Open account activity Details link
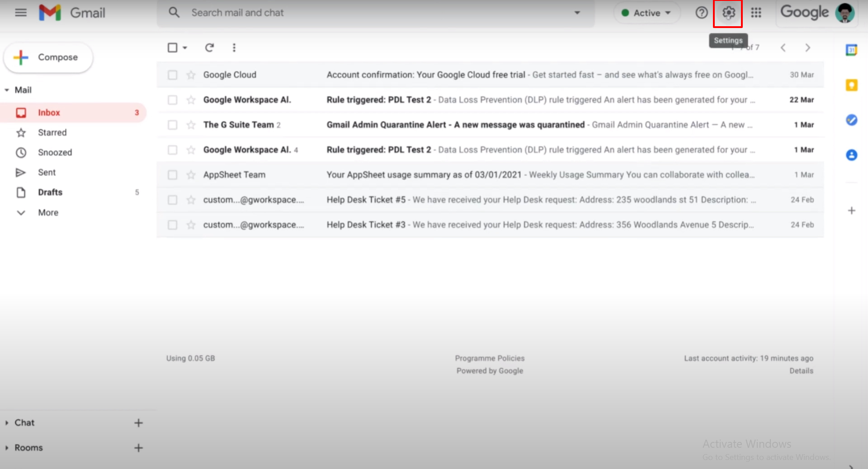The image size is (868, 469). point(802,371)
